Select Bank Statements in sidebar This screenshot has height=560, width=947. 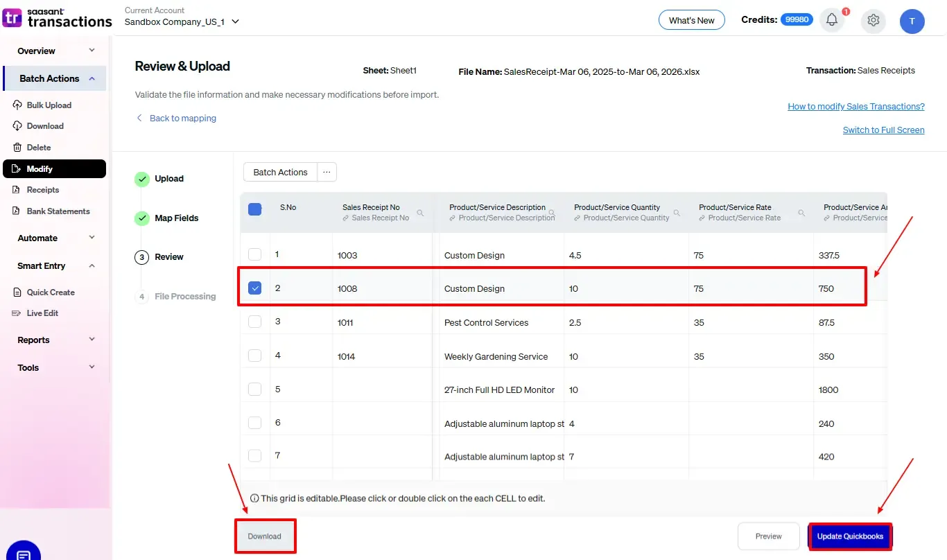pyautogui.click(x=58, y=211)
